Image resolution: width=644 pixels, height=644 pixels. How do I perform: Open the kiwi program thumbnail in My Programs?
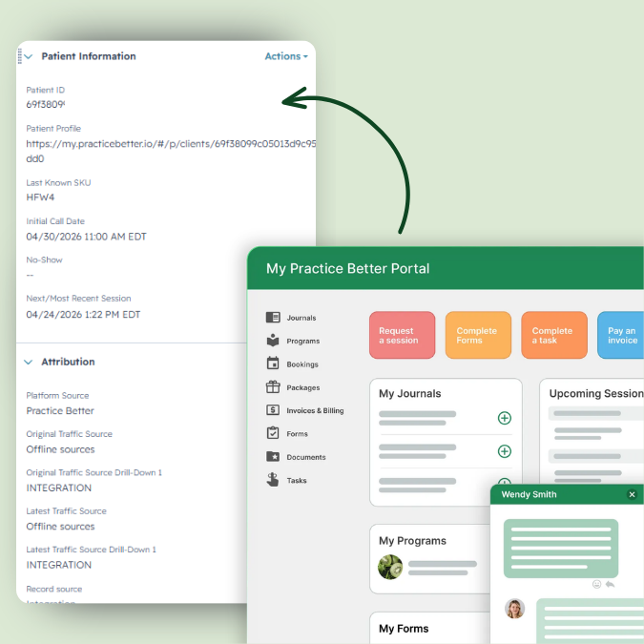coord(390,567)
